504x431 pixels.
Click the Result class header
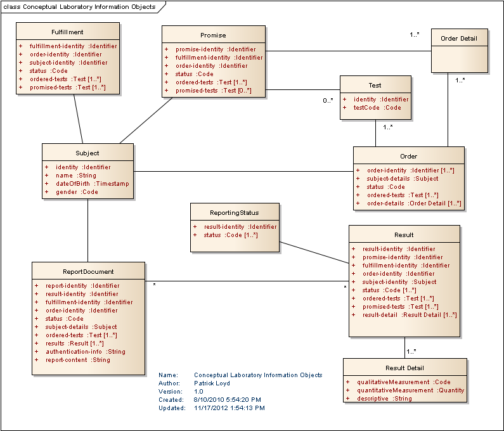click(x=404, y=235)
